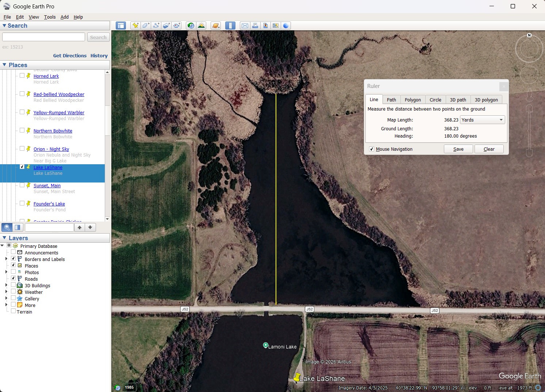The height and width of the screenshot is (392, 545).
Task: Click the Search input field
Action: [x=43, y=37]
